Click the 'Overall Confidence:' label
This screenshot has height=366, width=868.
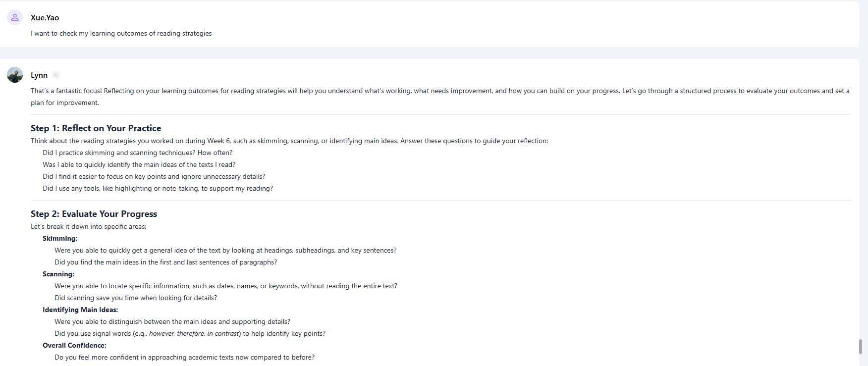(x=74, y=345)
